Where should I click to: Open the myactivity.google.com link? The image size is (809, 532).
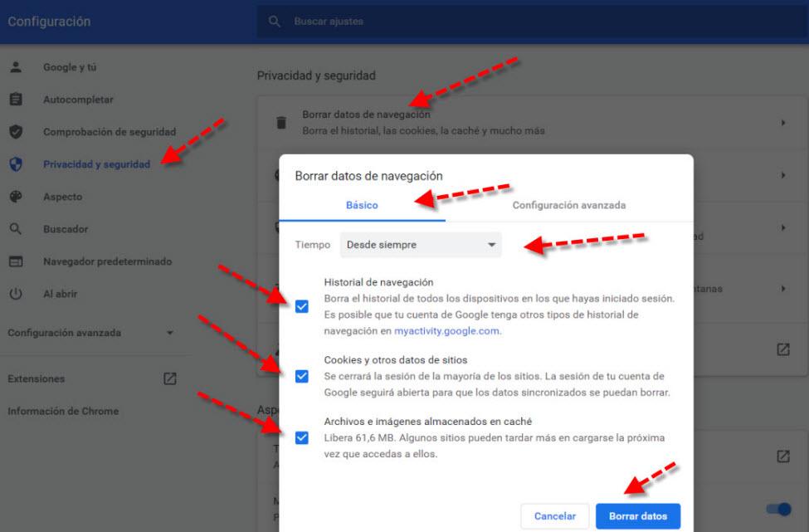(446, 330)
